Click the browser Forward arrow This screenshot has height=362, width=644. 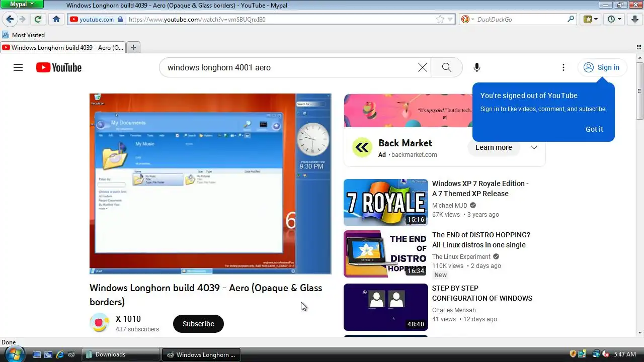22,19
